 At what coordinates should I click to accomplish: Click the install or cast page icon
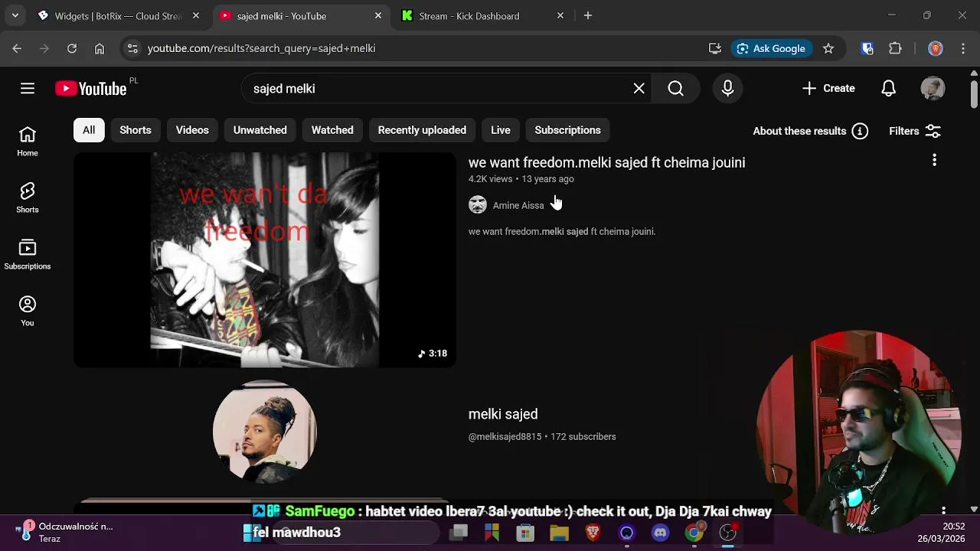(715, 48)
